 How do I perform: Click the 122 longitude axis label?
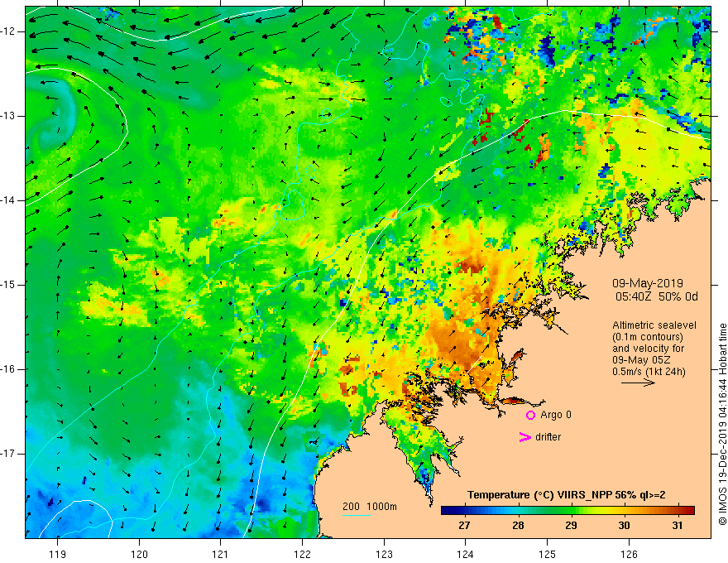pyautogui.click(x=302, y=554)
